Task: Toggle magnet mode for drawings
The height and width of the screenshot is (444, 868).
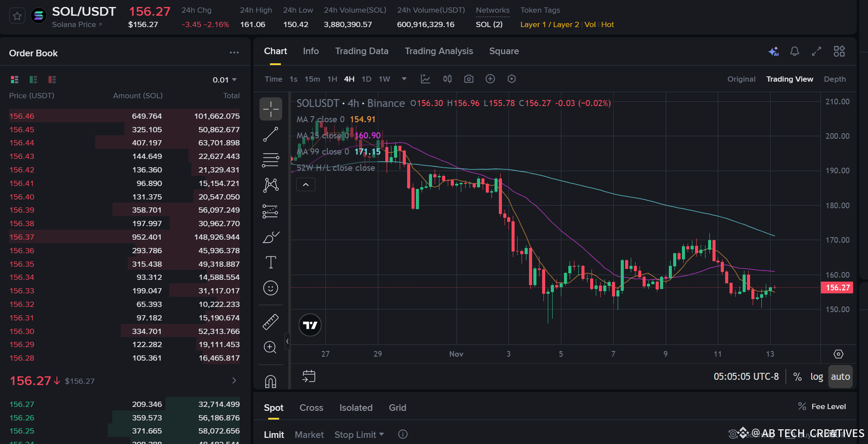Action: coord(271,381)
